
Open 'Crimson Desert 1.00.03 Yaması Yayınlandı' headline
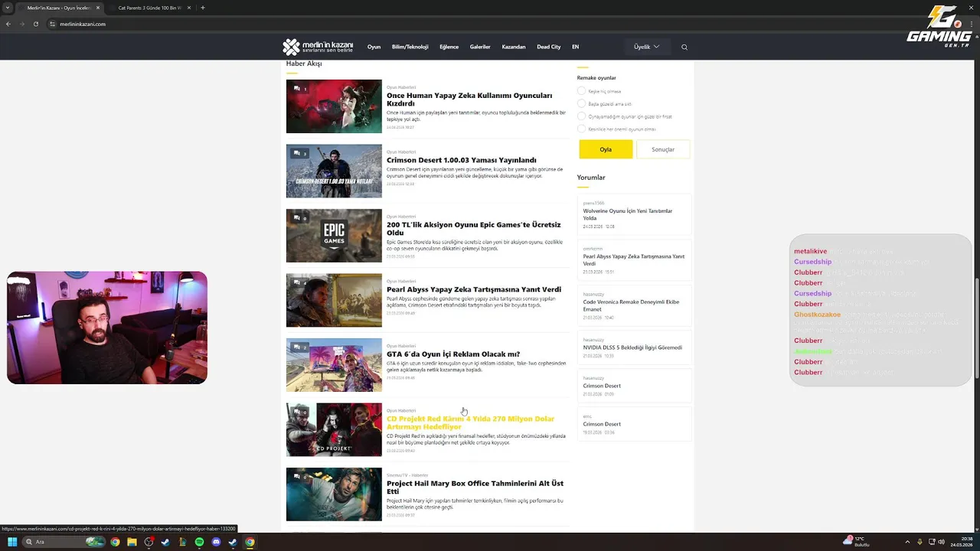coord(462,160)
